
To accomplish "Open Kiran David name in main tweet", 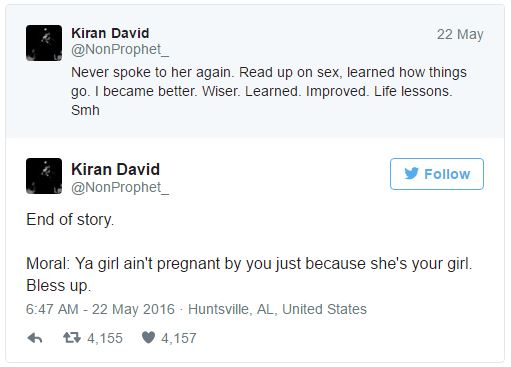I will point(115,169).
